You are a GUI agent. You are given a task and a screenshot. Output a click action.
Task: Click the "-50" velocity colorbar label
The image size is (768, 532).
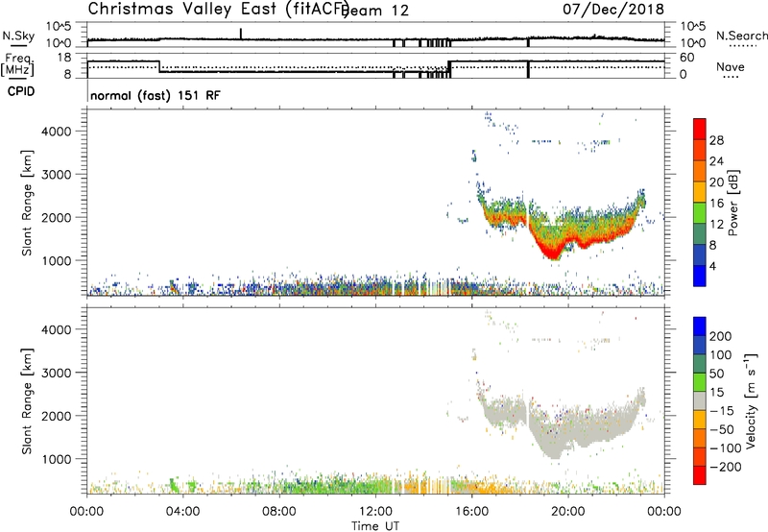coord(722,429)
